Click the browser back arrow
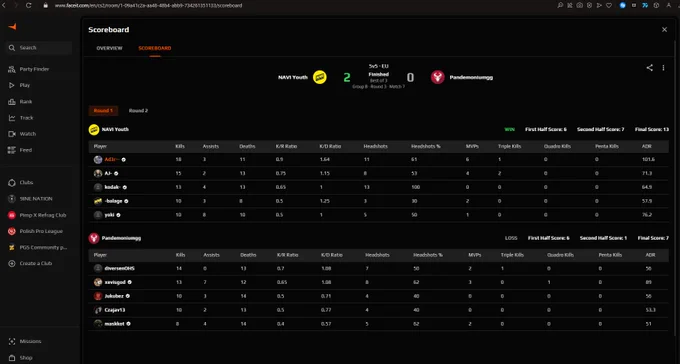680x364 pixels. click(x=4, y=5)
